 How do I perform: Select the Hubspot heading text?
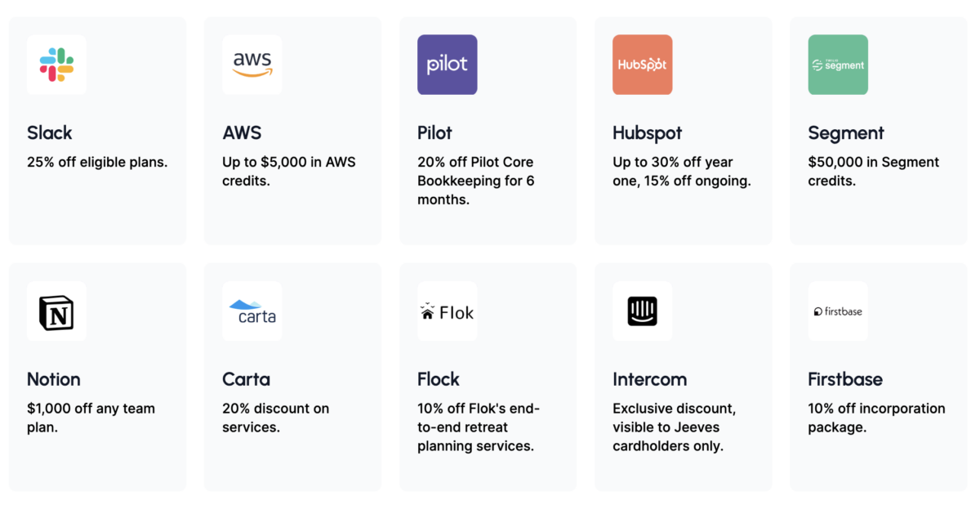(x=647, y=132)
